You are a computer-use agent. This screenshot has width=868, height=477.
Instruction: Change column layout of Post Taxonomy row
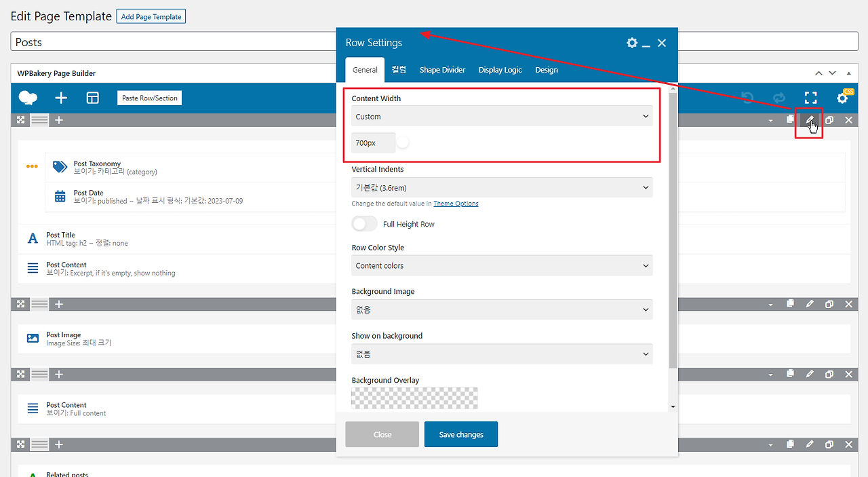tap(40, 120)
